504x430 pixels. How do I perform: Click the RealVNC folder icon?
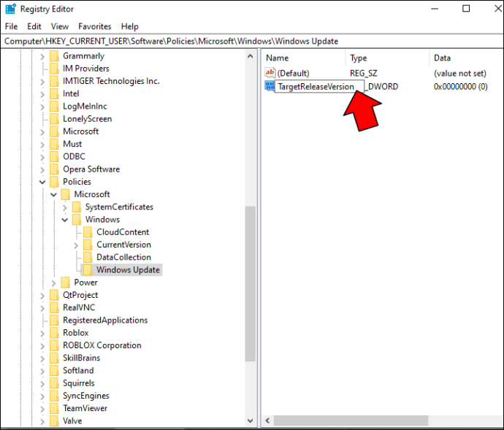tap(54, 307)
